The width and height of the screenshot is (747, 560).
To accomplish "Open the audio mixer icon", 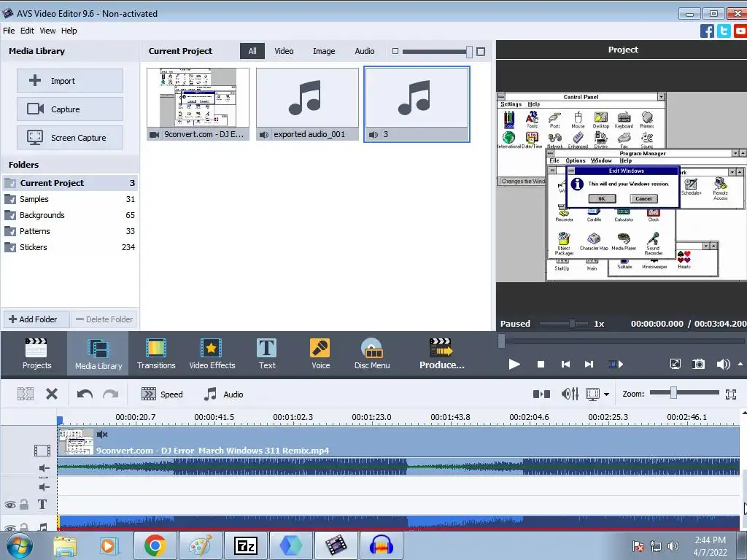I will (x=570, y=394).
